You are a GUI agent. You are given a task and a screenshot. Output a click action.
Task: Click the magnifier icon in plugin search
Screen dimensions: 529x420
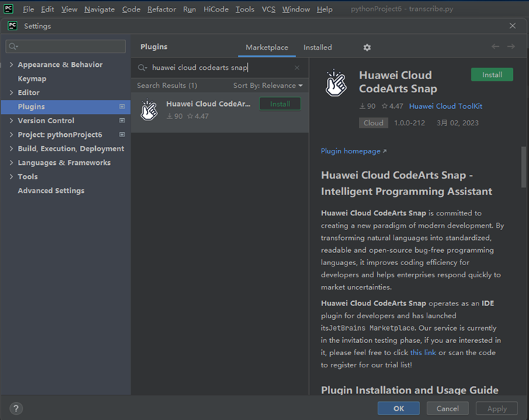coord(142,68)
